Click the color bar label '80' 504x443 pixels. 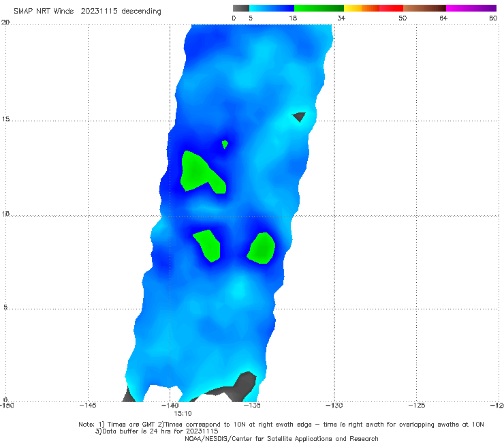pyautogui.click(x=493, y=18)
